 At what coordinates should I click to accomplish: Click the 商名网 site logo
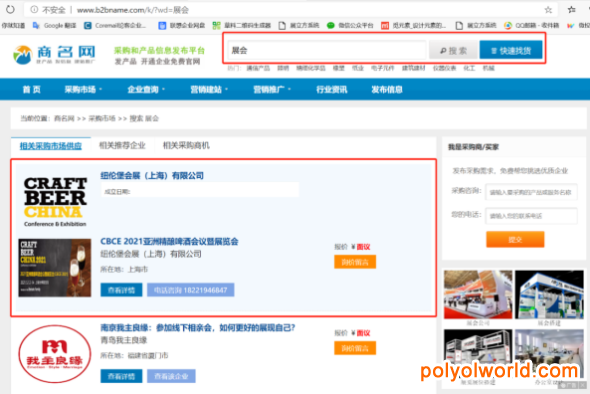tap(54, 55)
